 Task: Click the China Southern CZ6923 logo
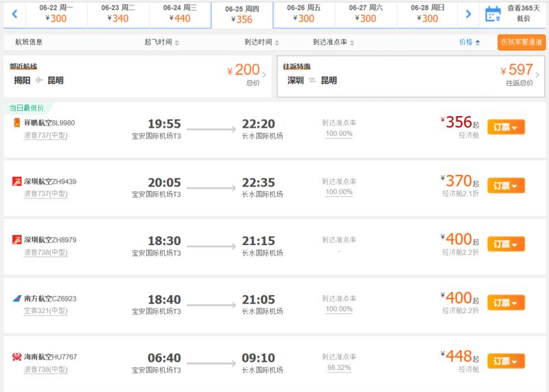point(16,299)
